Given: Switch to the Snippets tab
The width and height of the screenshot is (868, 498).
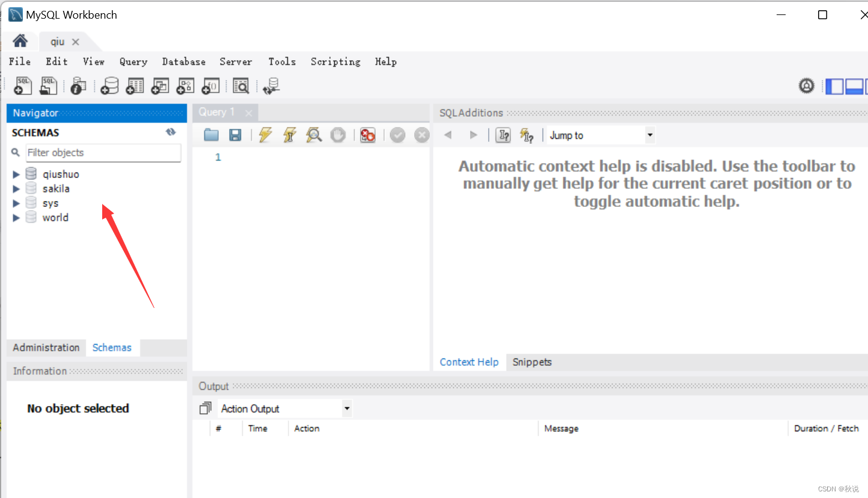Looking at the screenshot, I should click(x=532, y=362).
